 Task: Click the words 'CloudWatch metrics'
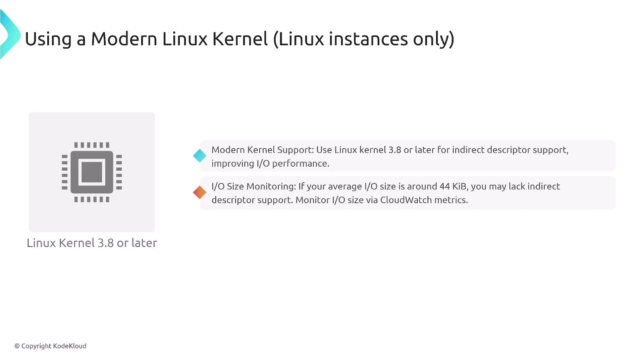pos(424,200)
